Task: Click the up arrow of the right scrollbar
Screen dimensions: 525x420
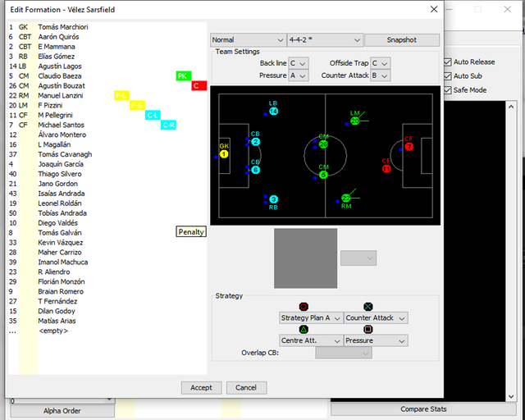Action: tap(511, 107)
